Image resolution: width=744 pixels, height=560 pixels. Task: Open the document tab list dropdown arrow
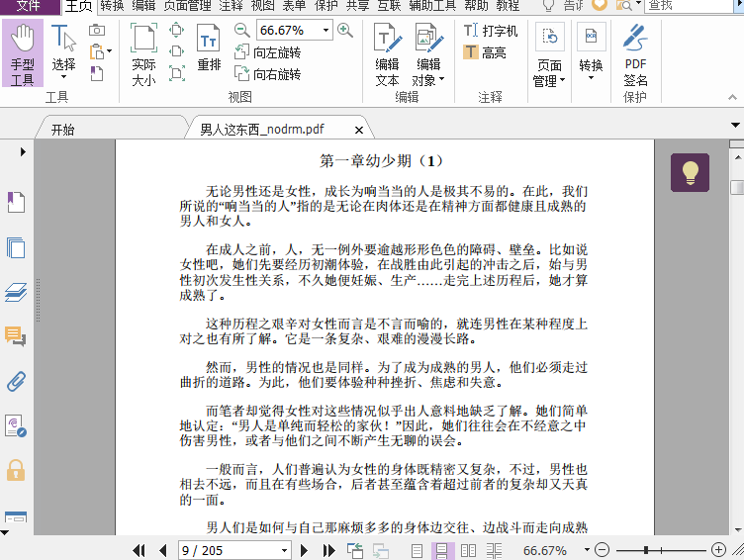click(735, 126)
